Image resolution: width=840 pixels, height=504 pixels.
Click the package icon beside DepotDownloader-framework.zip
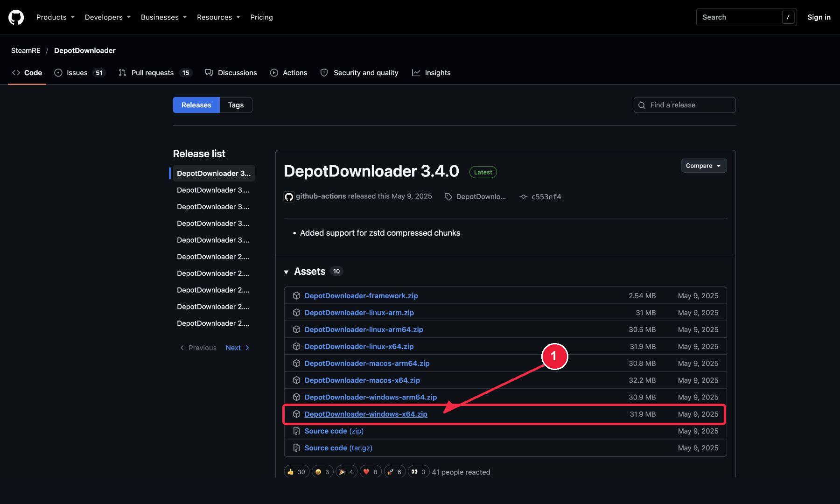tap(296, 296)
